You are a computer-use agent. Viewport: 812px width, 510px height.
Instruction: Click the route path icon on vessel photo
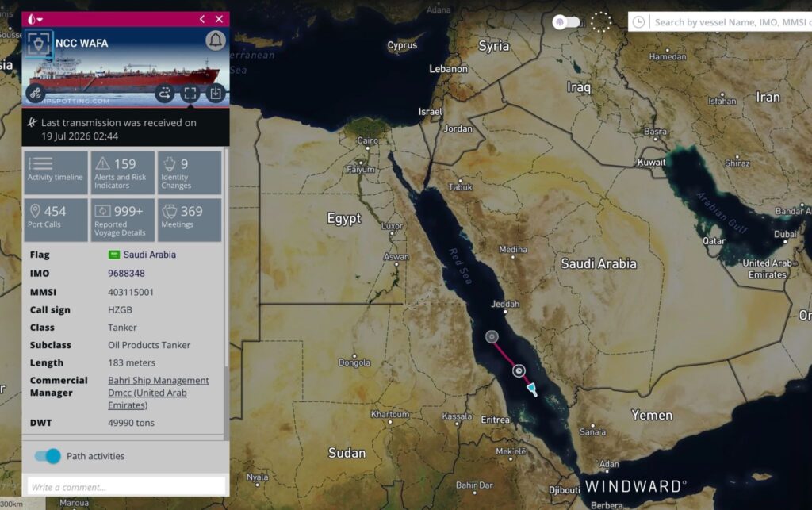pyautogui.click(x=165, y=94)
